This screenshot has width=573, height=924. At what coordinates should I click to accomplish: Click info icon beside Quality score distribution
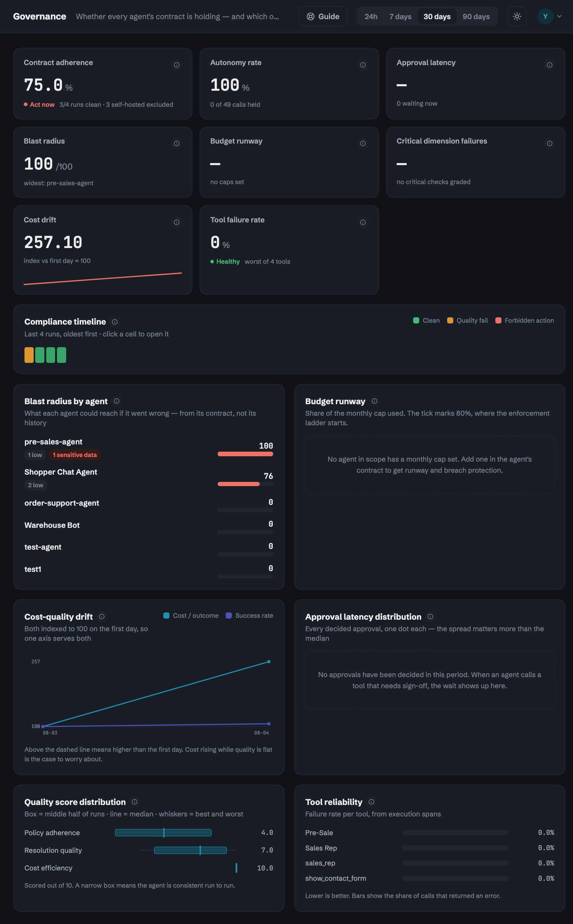[x=135, y=802]
